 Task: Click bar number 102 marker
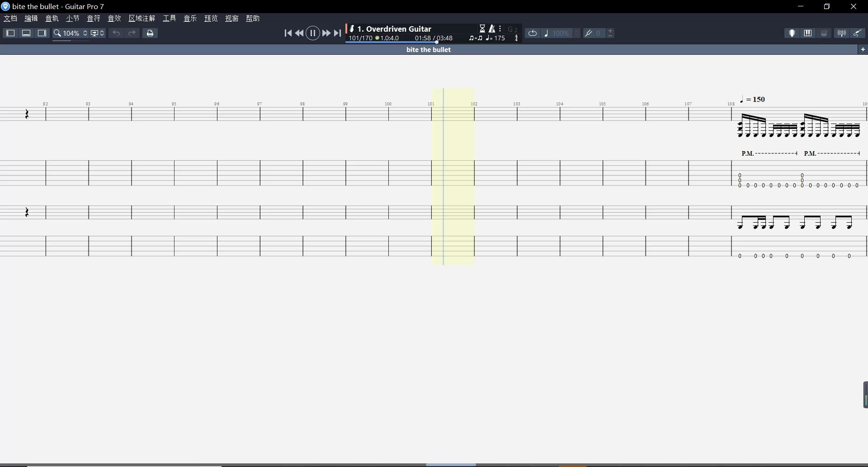474,104
